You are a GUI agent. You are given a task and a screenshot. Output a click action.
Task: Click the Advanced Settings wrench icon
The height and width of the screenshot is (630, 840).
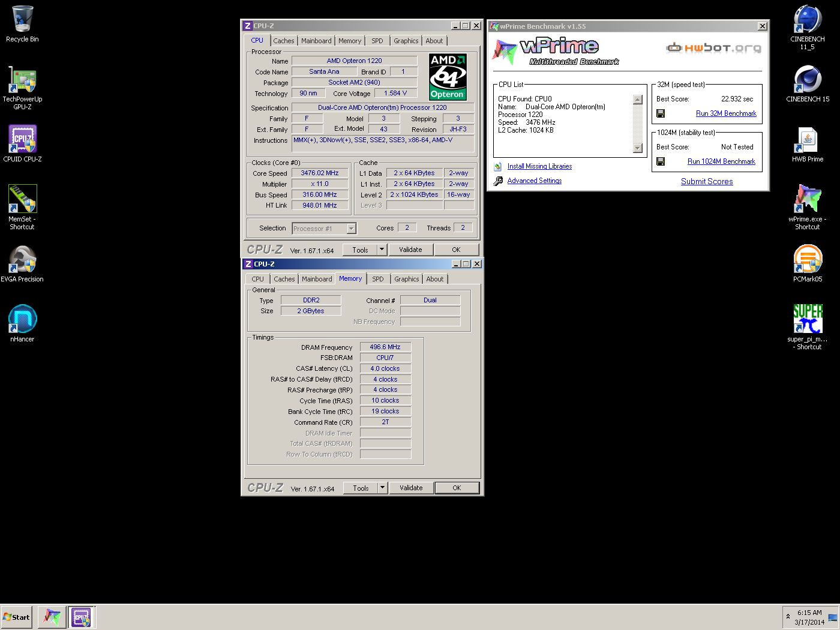[498, 181]
